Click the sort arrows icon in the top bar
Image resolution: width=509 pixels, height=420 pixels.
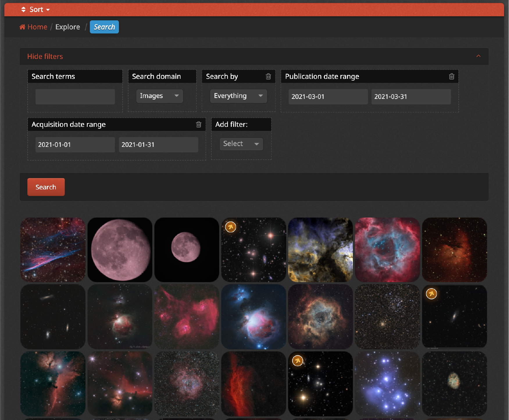pyautogui.click(x=23, y=9)
